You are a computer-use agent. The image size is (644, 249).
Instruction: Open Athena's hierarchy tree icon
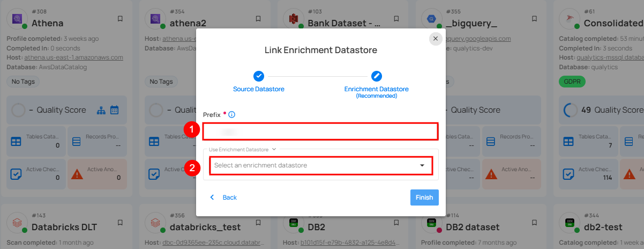point(102,110)
